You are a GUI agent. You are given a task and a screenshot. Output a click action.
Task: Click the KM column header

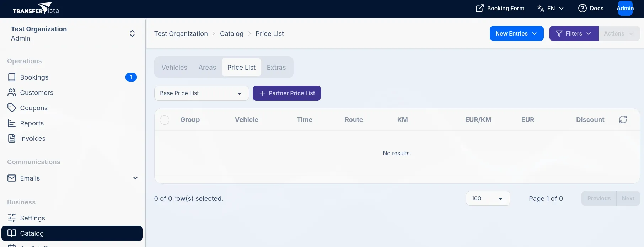(x=402, y=120)
